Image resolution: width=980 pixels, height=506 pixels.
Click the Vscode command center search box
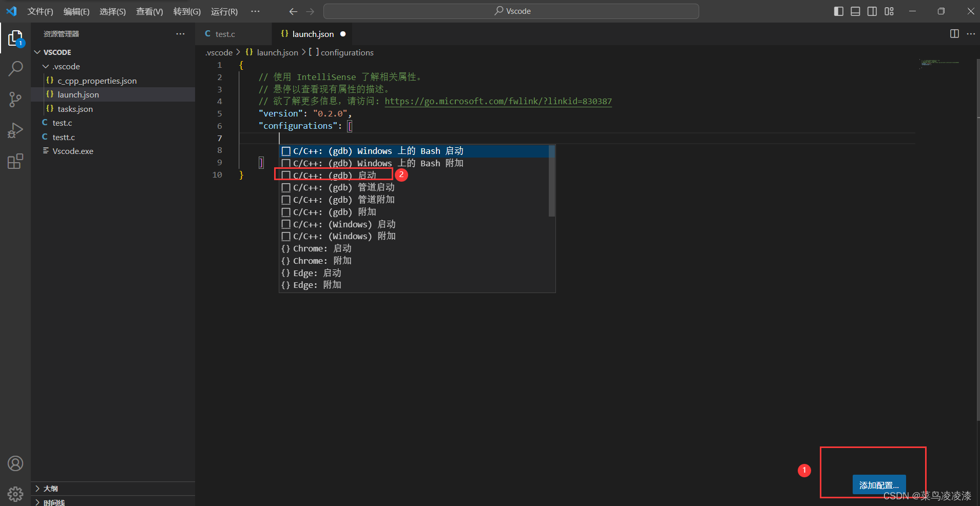[511, 11]
